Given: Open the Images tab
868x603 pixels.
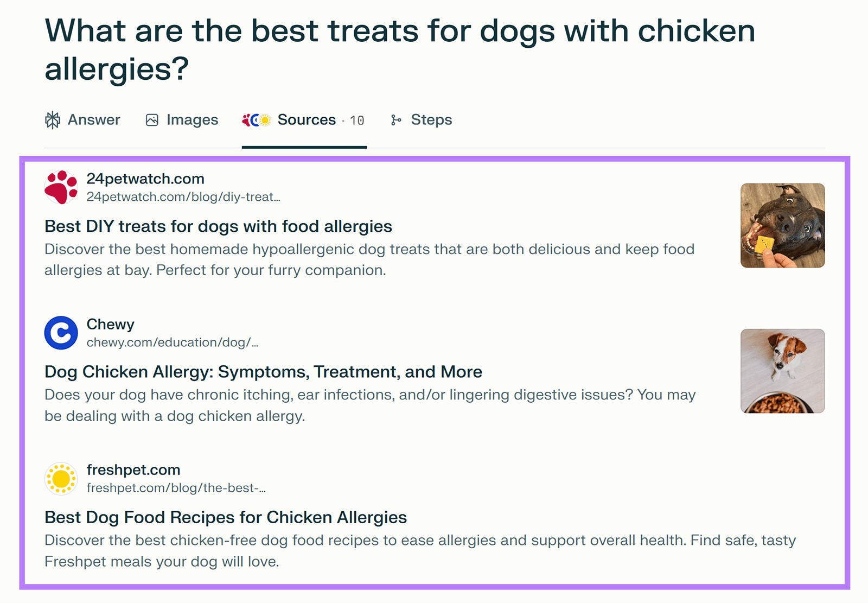Looking at the screenshot, I should point(192,120).
